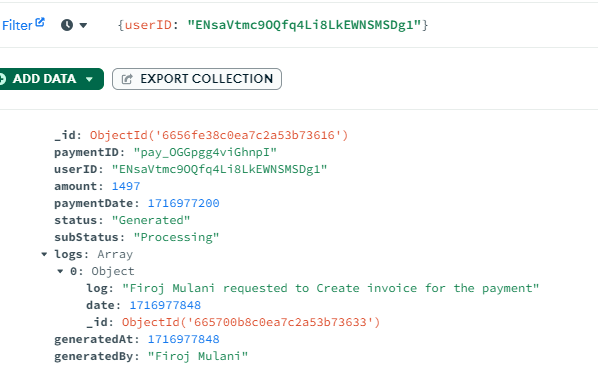Select the paymentDate value 1716977200
The width and height of the screenshot is (598, 367).
click(183, 203)
